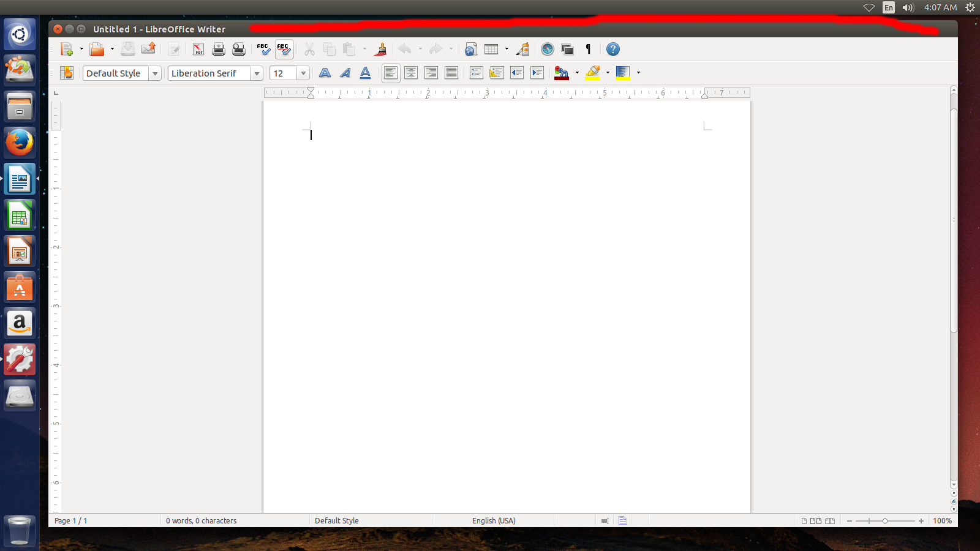Switch to book view layout
Image resolution: width=980 pixels, height=551 pixels.
(x=830, y=521)
